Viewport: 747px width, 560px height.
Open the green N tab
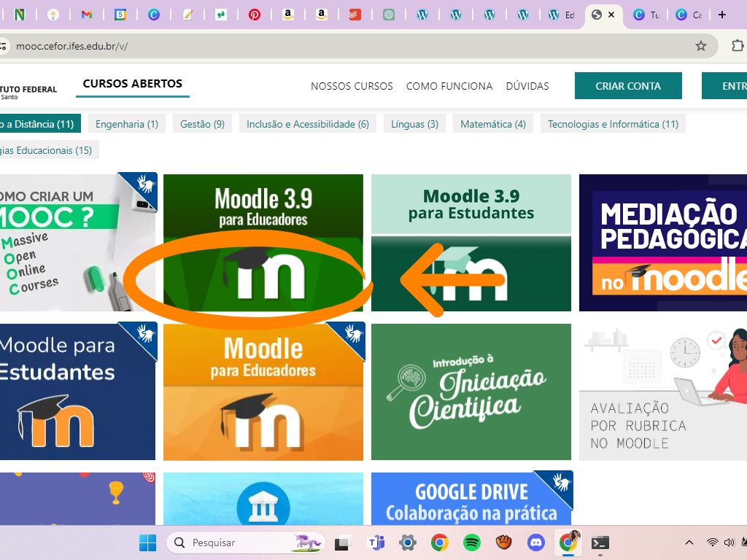(x=20, y=15)
